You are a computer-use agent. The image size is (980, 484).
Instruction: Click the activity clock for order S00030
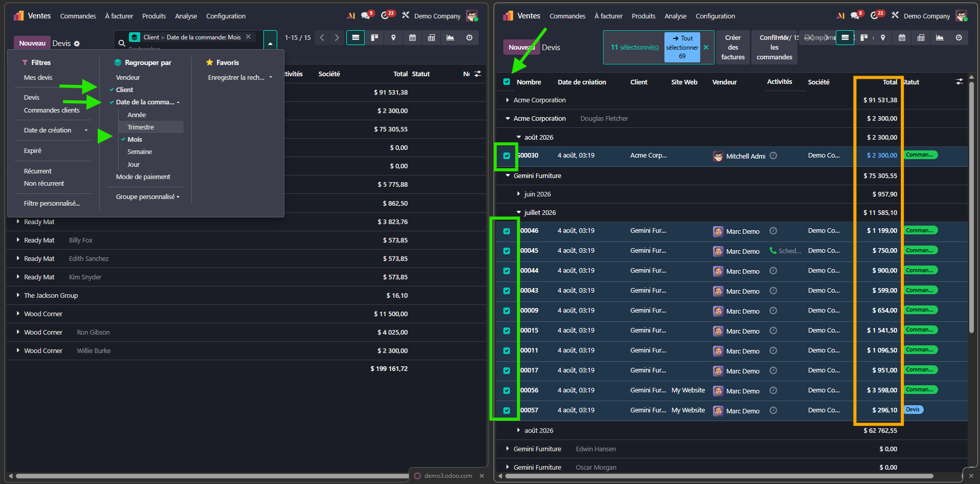tap(773, 156)
